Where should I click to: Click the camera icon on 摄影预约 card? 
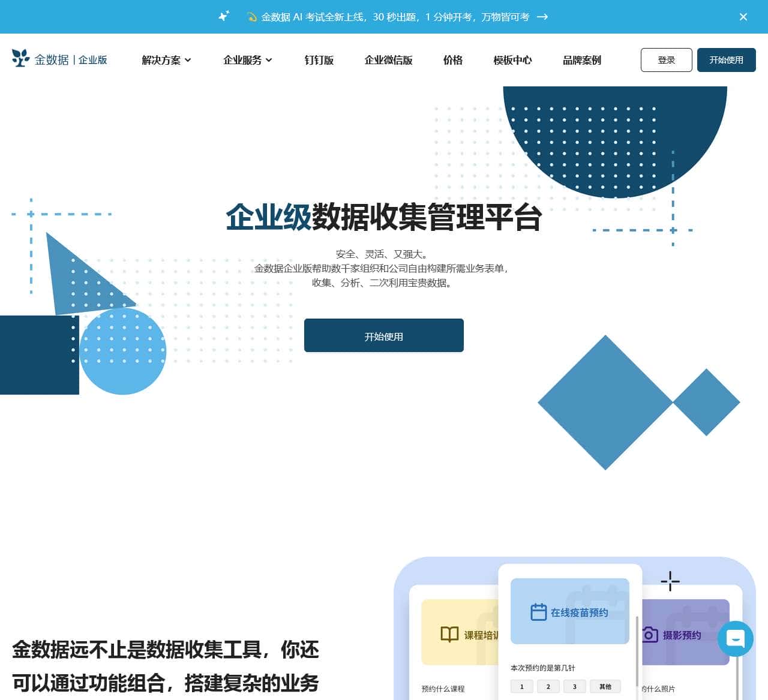pyautogui.click(x=650, y=635)
